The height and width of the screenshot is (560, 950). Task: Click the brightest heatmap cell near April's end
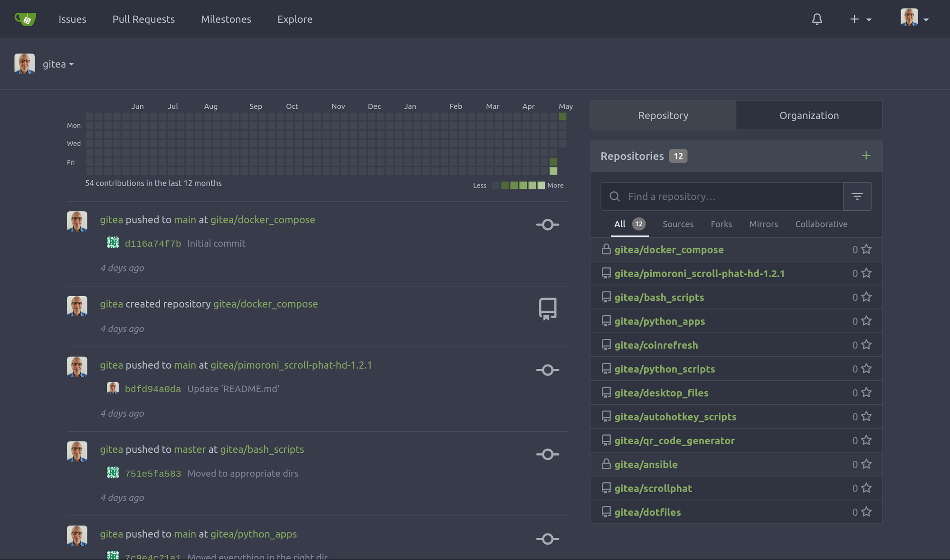[553, 171]
